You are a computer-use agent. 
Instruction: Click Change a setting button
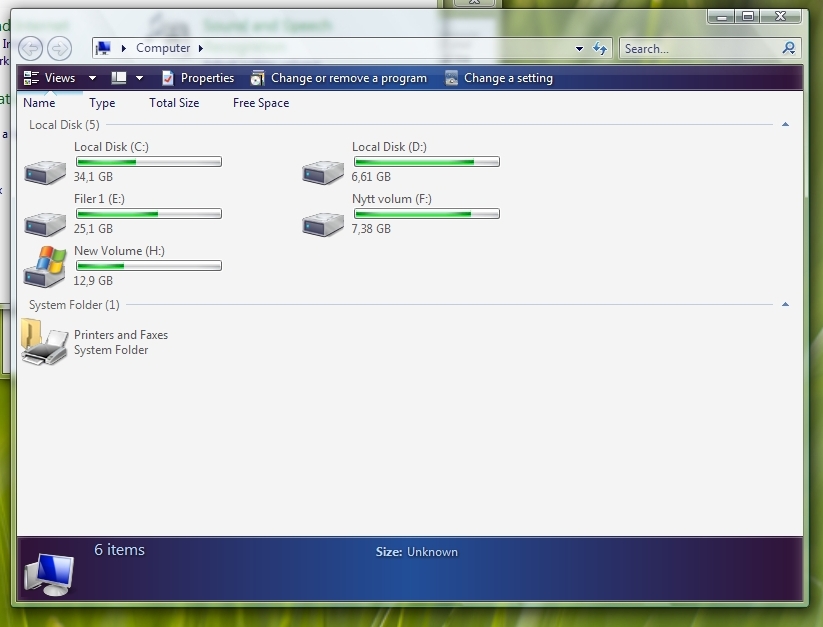point(498,78)
